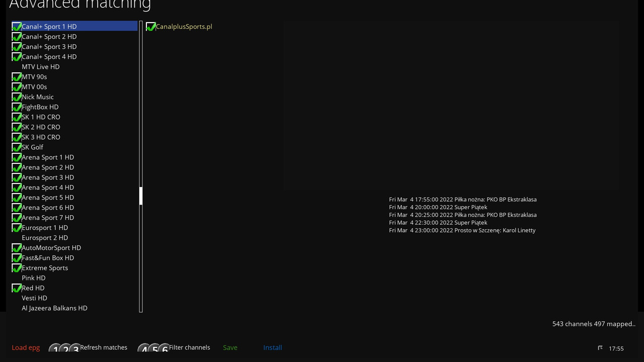Toggle checkmark for Canal+ Sport 1 HD
This screenshot has height=362, width=644.
17,26
